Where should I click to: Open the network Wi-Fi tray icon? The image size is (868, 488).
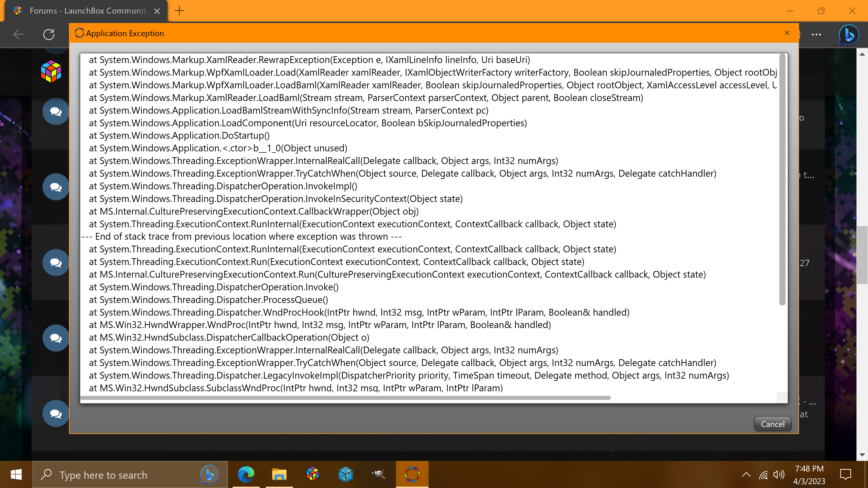[x=764, y=475]
